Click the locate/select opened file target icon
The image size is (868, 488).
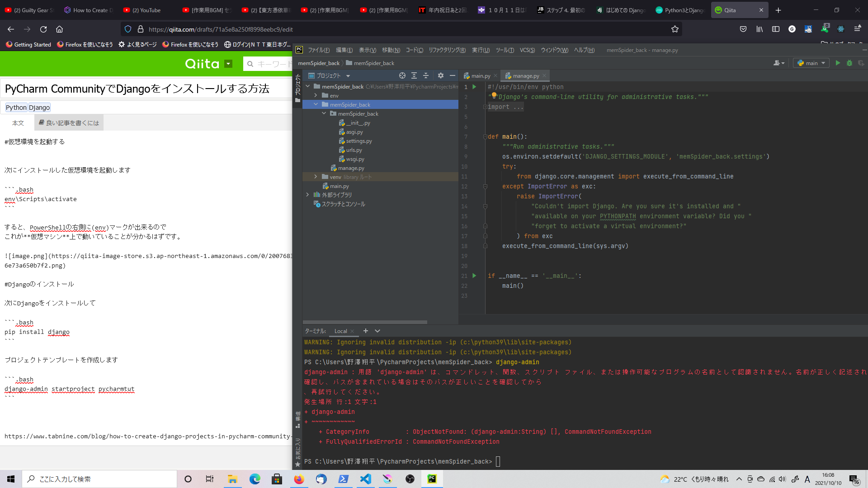[x=402, y=76]
